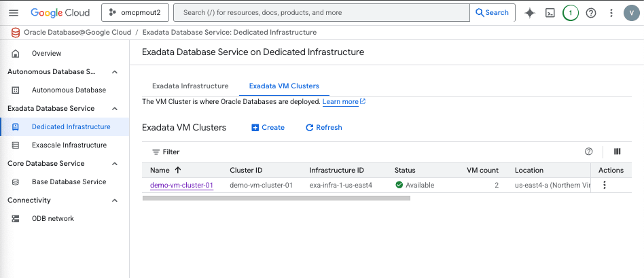Open the omcpmout2 project selector
Image resolution: width=644 pixels, height=278 pixels.
tap(136, 13)
